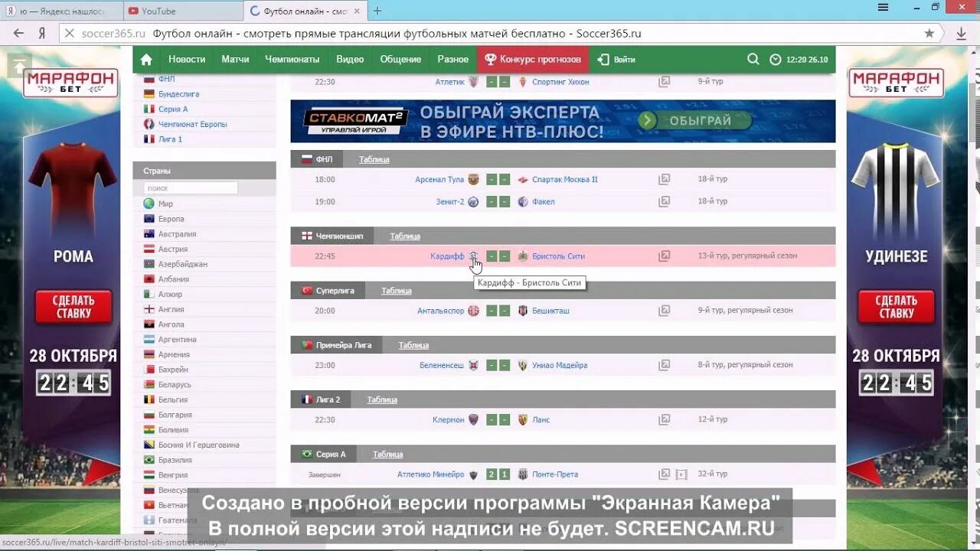Open Таблица link for Чемпионшип

click(405, 236)
